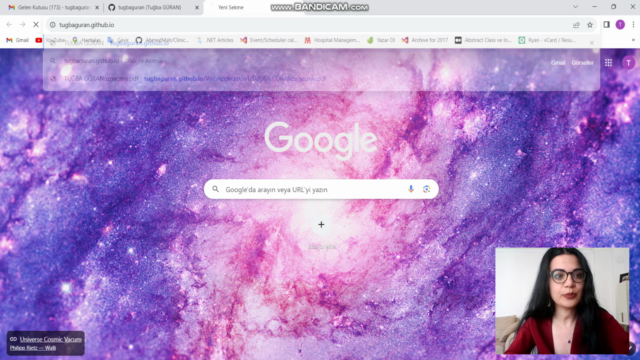Share this page from the address bar
The width and height of the screenshot is (640, 360).
576,25
